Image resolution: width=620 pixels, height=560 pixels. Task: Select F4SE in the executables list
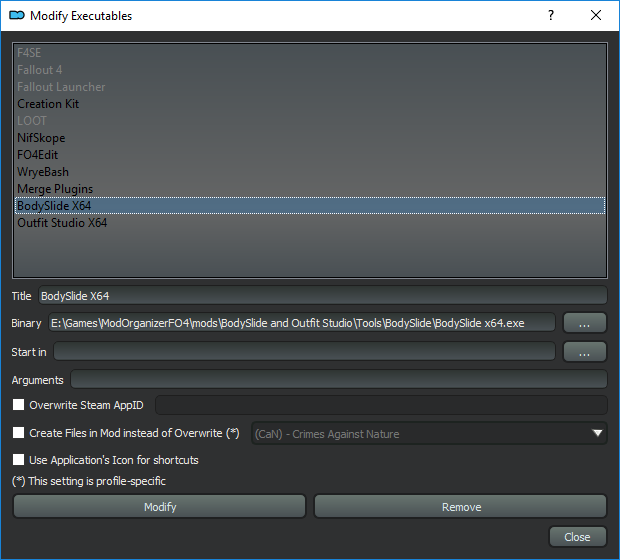(310, 53)
